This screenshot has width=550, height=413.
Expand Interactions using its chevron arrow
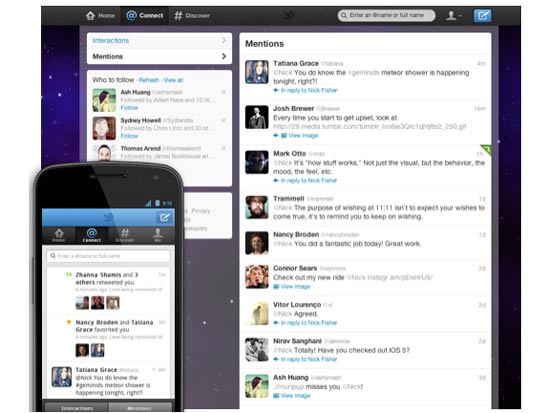point(224,40)
